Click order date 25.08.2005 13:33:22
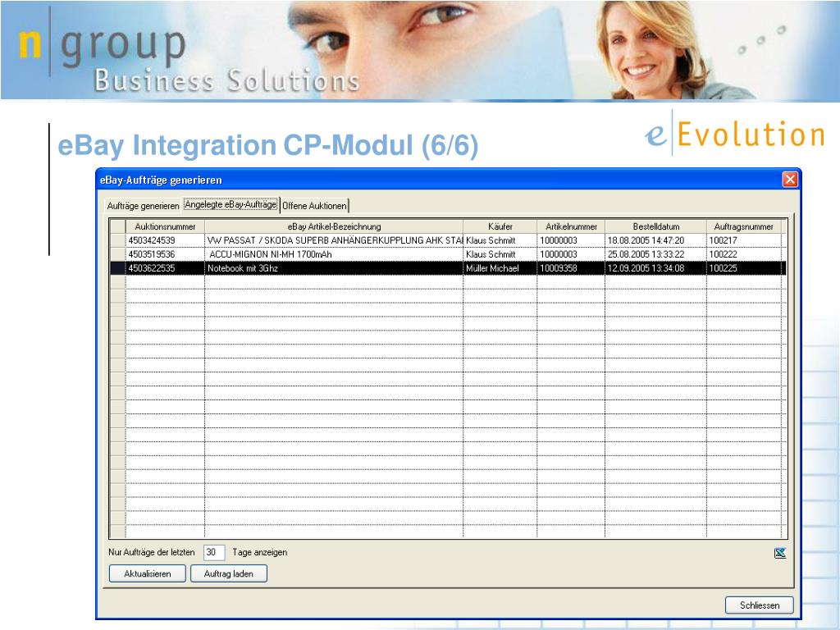The height and width of the screenshot is (630, 840). pos(655,254)
